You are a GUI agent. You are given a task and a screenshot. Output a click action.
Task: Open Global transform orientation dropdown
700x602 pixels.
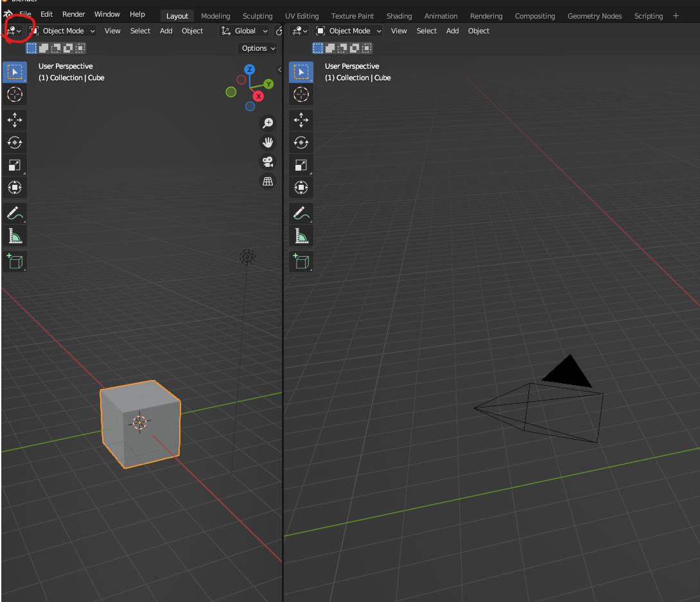pos(245,31)
